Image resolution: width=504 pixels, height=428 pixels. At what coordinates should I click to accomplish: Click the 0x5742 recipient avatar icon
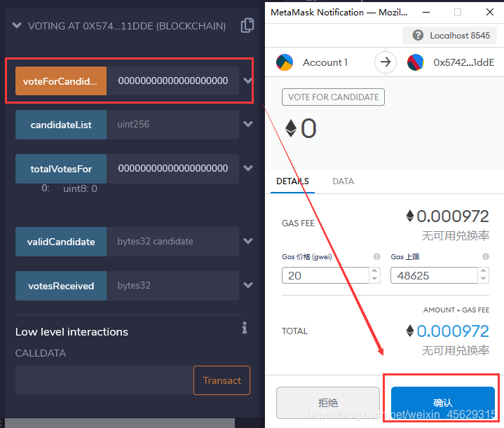click(x=415, y=62)
